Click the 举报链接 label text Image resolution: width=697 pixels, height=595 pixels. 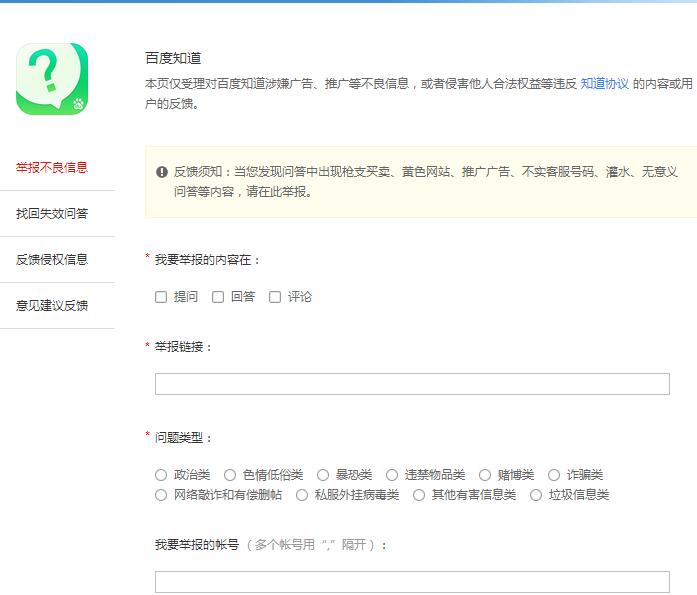pos(183,347)
